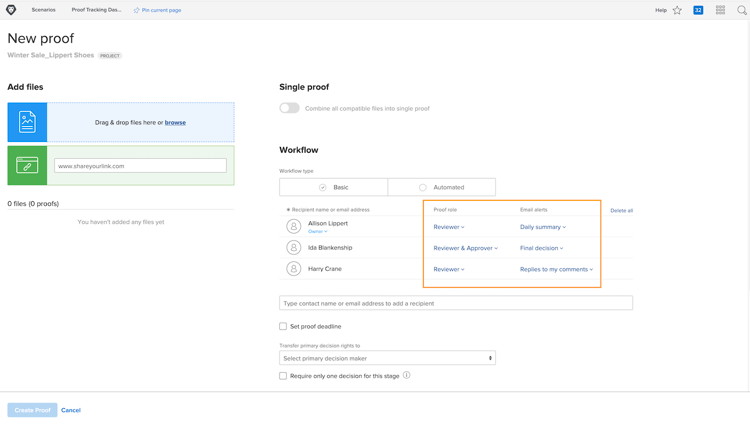This screenshot has width=750, height=426.
Task: Toggle combine files into single proof
Action: click(289, 108)
